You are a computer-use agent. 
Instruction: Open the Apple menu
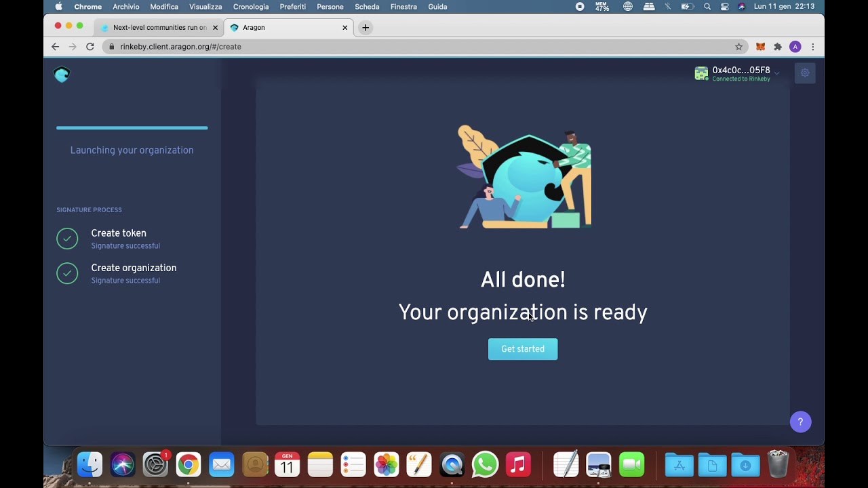pos(58,7)
